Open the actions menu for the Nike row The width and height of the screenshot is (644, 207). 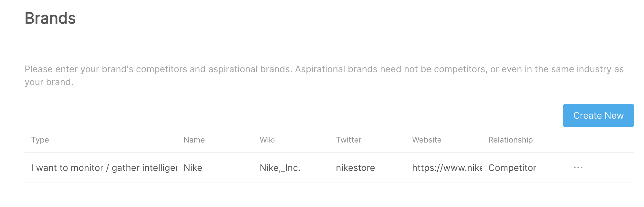(x=578, y=167)
